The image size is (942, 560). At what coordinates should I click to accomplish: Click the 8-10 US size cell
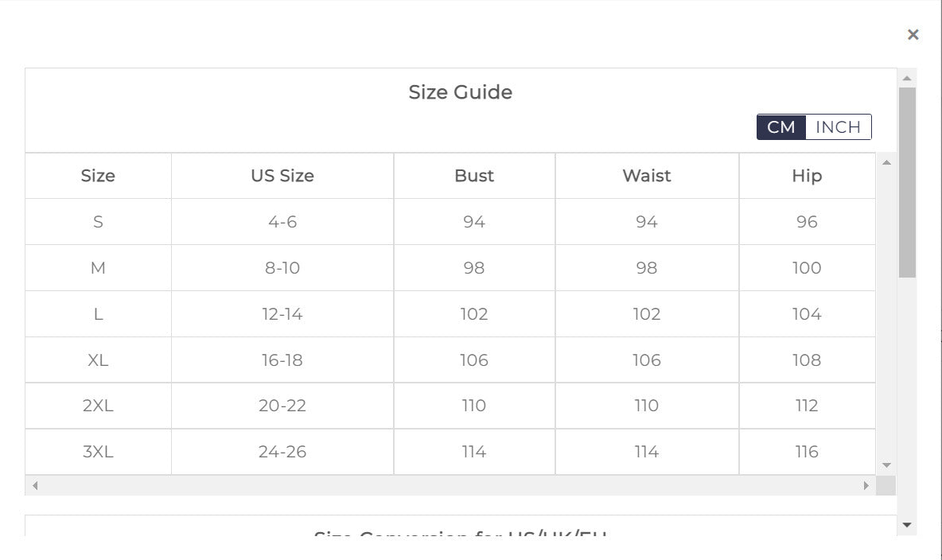282,268
